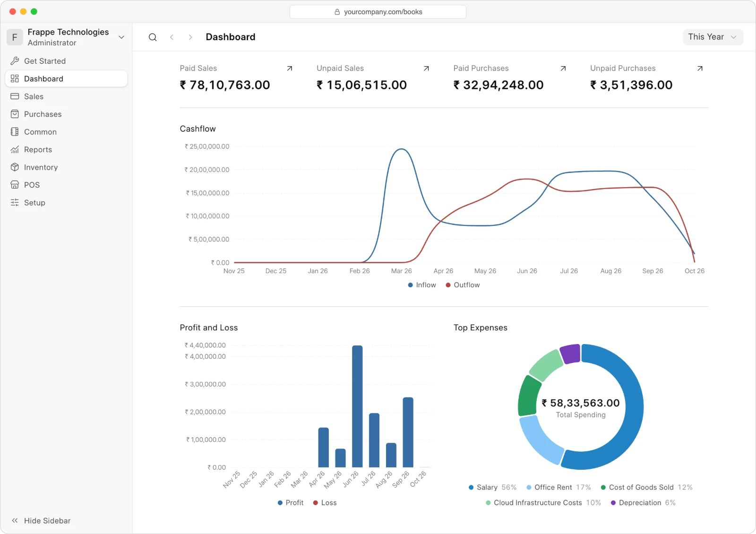
Task: Open the Setup sidebar item
Action: (x=66, y=202)
